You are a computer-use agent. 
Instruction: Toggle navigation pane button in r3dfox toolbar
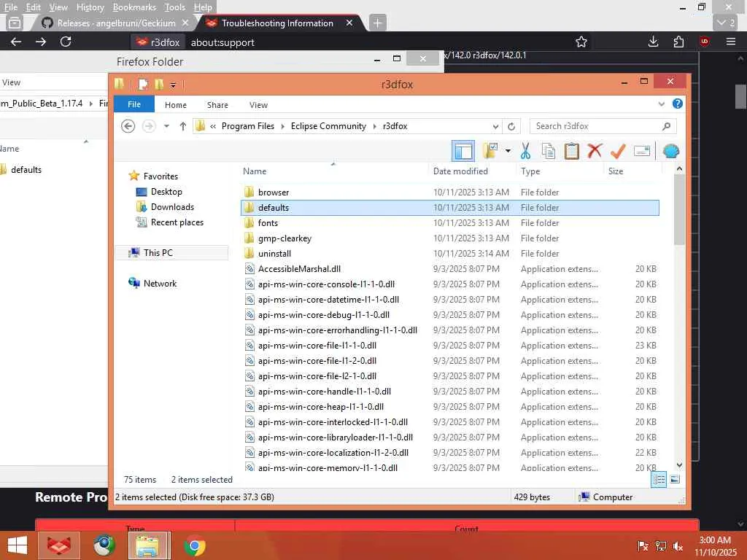point(462,152)
